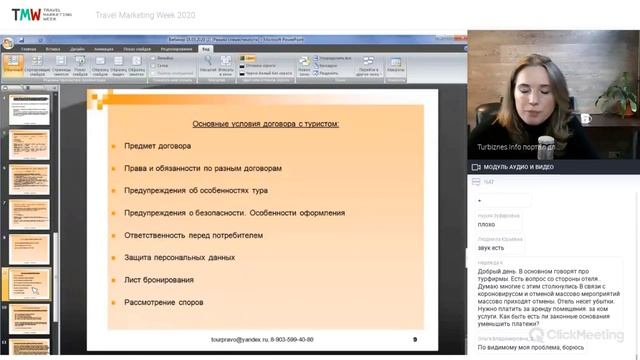Click the presenter video feed

(553, 95)
